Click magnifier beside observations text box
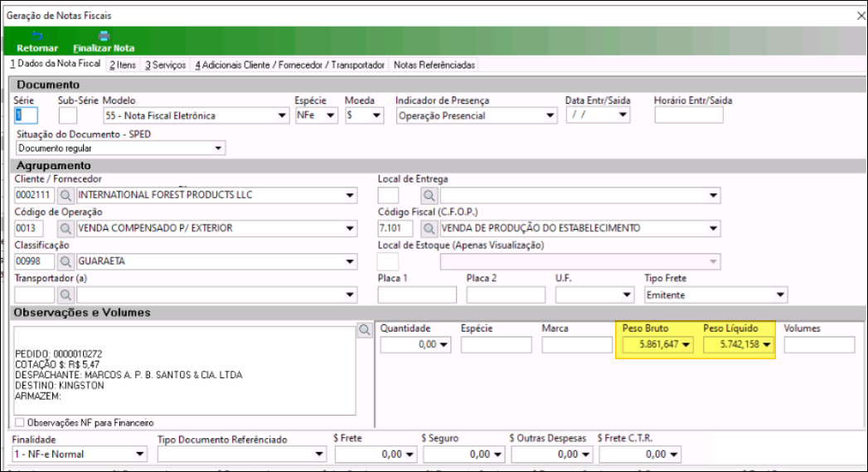Screen dimensions: 868x472 364,330
